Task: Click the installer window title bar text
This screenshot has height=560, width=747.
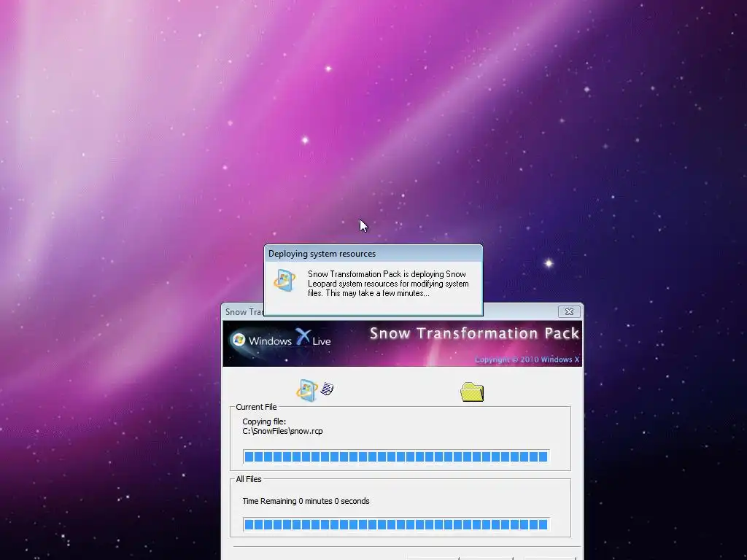Action: coord(244,312)
